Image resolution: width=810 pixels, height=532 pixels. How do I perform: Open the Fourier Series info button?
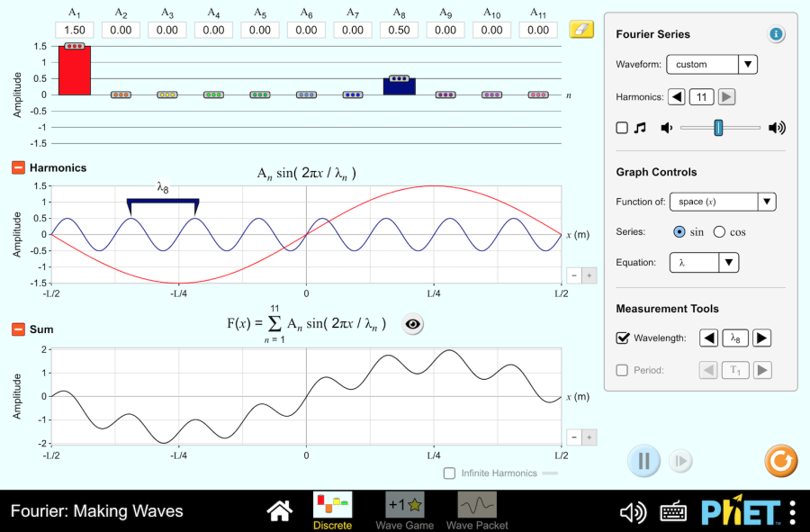pos(776,34)
